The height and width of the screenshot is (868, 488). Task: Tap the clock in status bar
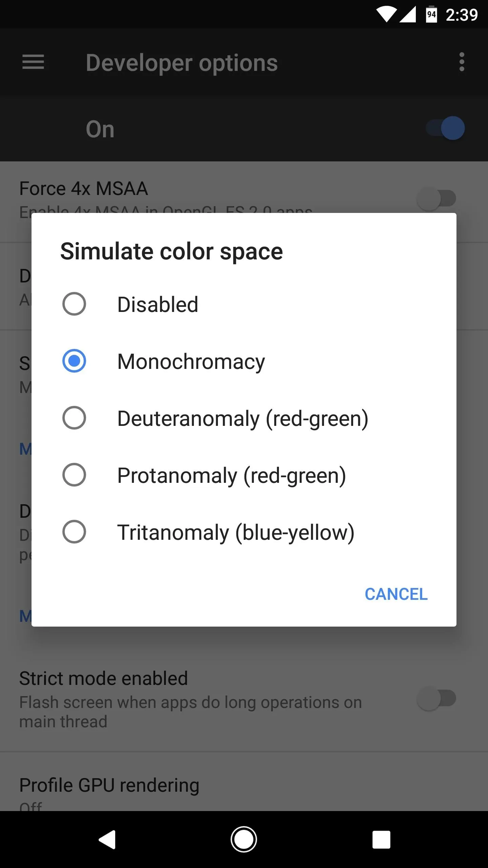click(462, 15)
